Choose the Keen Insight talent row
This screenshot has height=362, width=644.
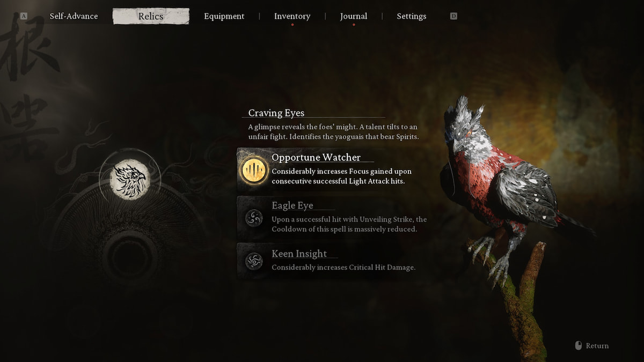coord(333,261)
